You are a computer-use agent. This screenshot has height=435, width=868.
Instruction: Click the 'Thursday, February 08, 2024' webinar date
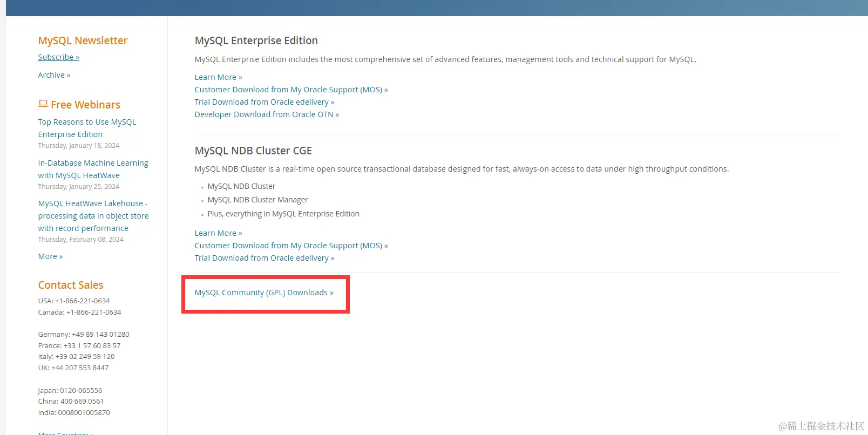click(x=80, y=240)
